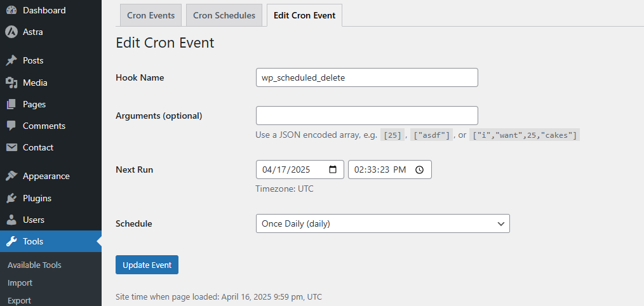Open Available Tools submenu link
This screenshot has height=306, width=644.
point(34,265)
